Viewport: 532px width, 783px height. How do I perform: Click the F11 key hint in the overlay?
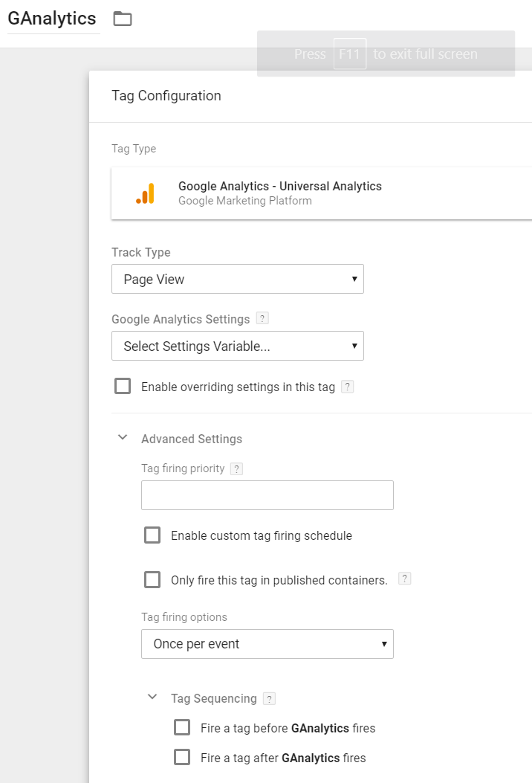(350, 54)
